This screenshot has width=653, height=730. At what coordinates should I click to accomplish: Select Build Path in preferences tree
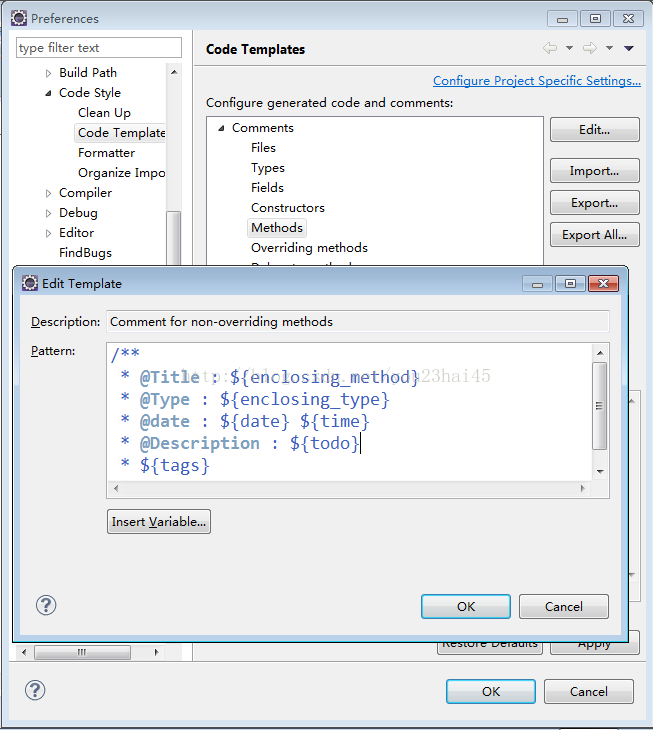tap(88, 73)
